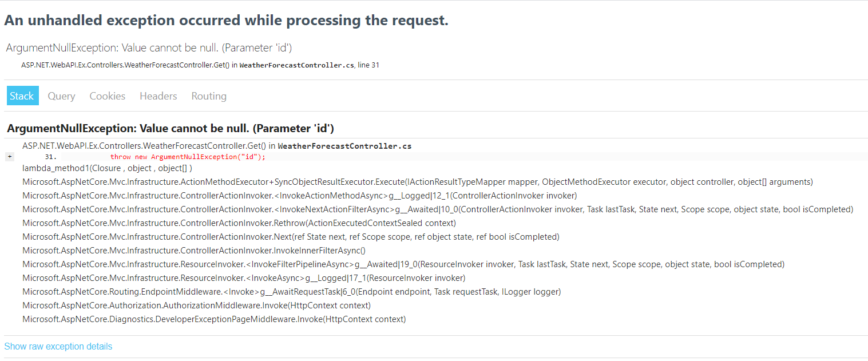
Task: Click the lambda_method1 stack frame
Action: click(107, 168)
